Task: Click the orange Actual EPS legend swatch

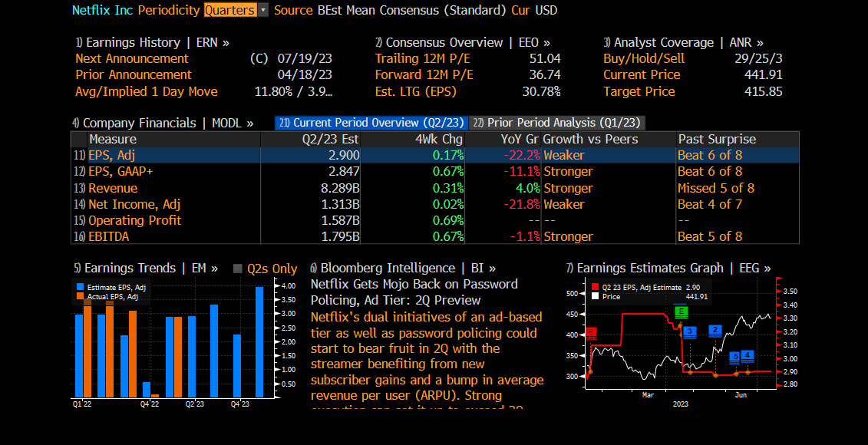Action: coord(81,297)
